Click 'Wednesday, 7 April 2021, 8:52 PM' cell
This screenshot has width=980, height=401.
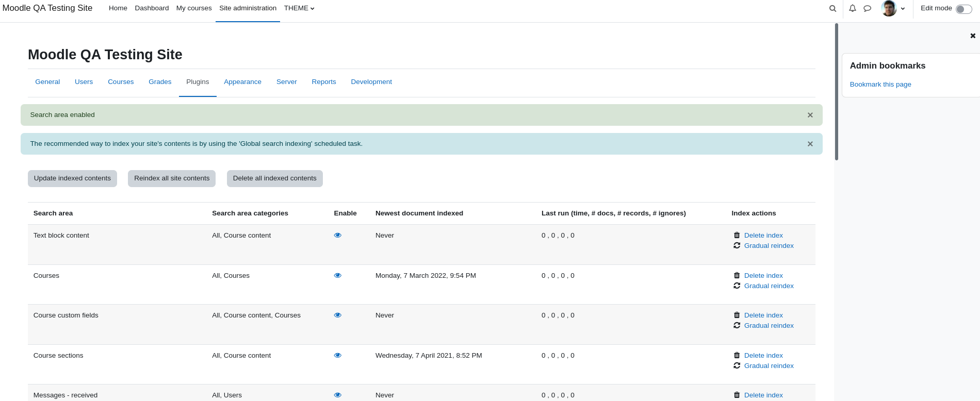coord(429,356)
